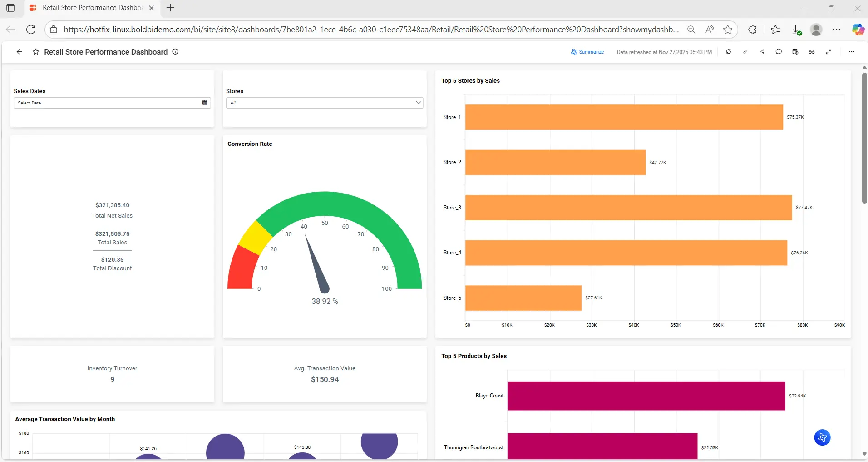This screenshot has height=462, width=868.
Task: Click the browser address bar URL
Action: click(371, 30)
